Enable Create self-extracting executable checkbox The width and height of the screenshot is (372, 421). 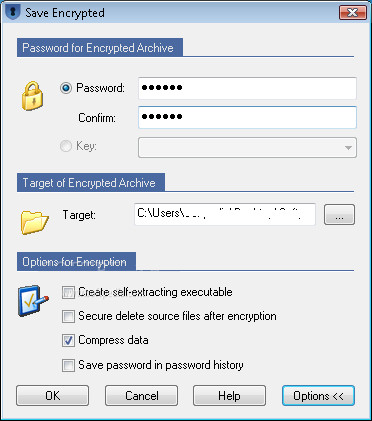(x=68, y=293)
